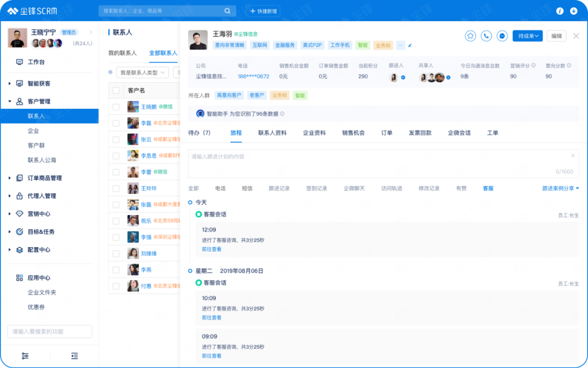Click the download icon in top bar

[x=573, y=11]
